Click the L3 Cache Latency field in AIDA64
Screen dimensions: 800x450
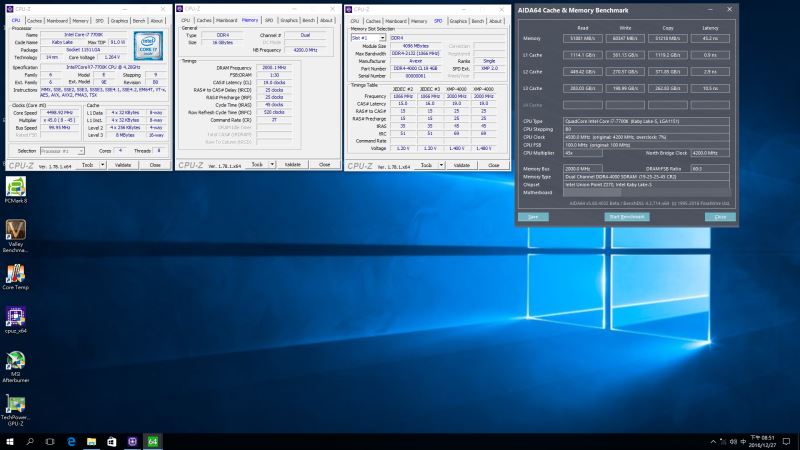[710, 88]
